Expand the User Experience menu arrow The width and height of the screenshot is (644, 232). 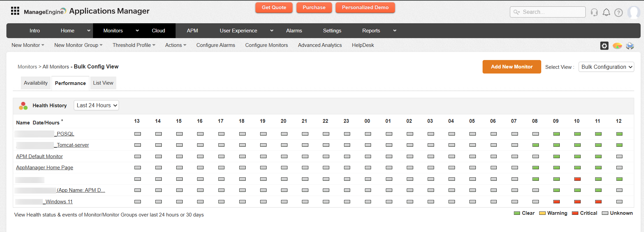tap(272, 31)
